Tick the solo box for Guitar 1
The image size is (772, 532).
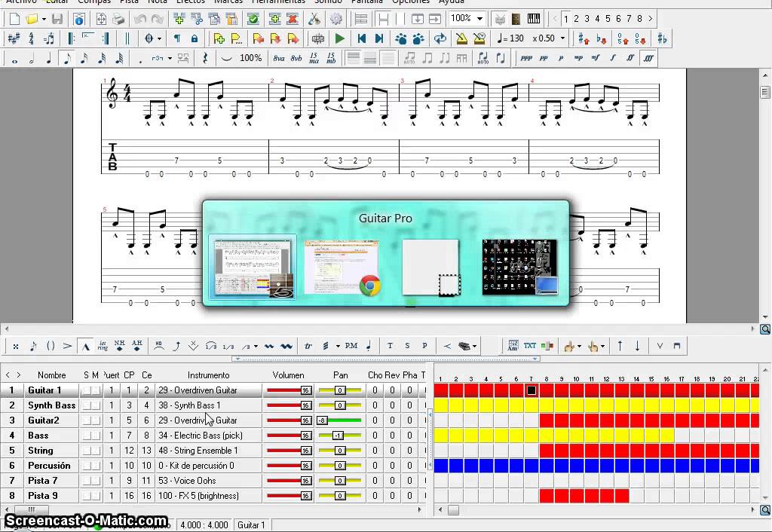[87, 390]
